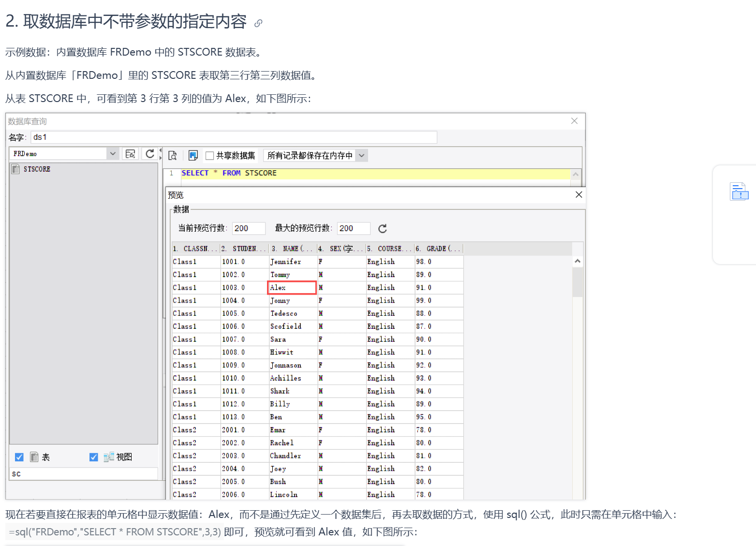This screenshot has height=546, width=756.
Task: Click the highlighted Alex cell
Action: click(x=292, y=288)
